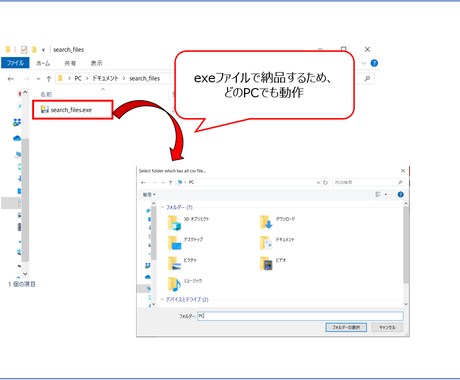Image resolution: width=460 pixels, height=380 pixels.
Task: Open the Explorer recent locations dropdown
Action: tap(38, 79)
